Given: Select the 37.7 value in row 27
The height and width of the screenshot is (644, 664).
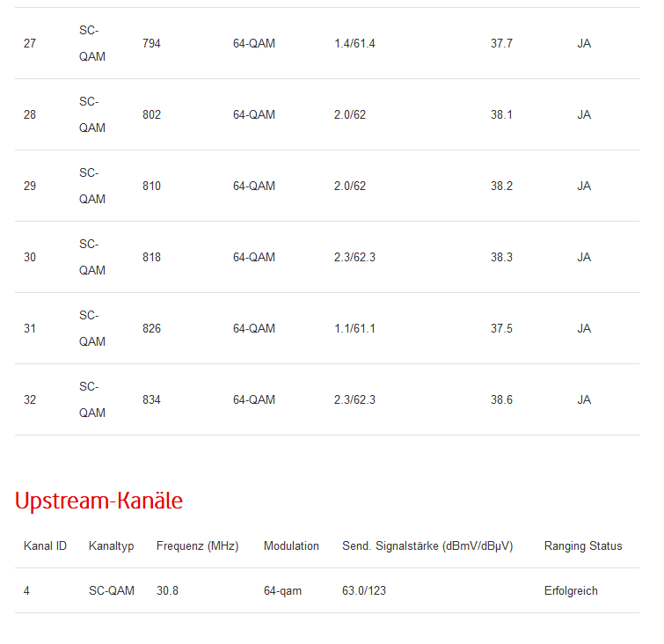Looking at the screenshot, I should (501, 43).
